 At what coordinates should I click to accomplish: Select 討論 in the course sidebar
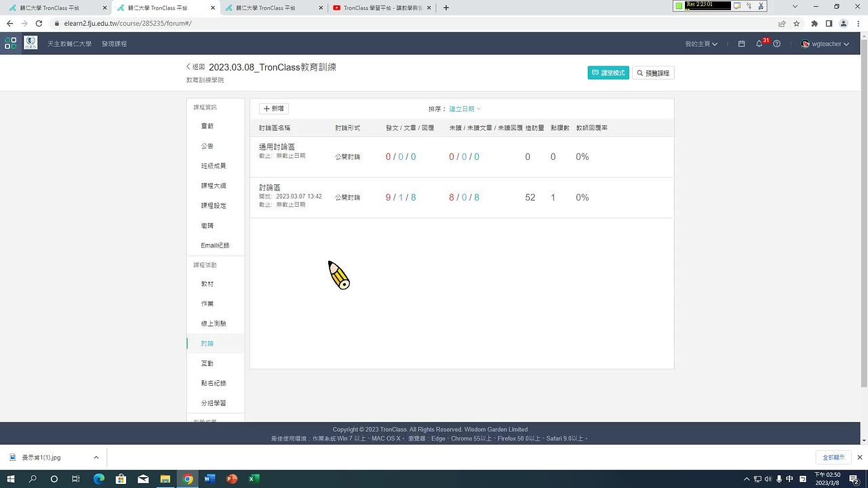click(x=207, y=344)
